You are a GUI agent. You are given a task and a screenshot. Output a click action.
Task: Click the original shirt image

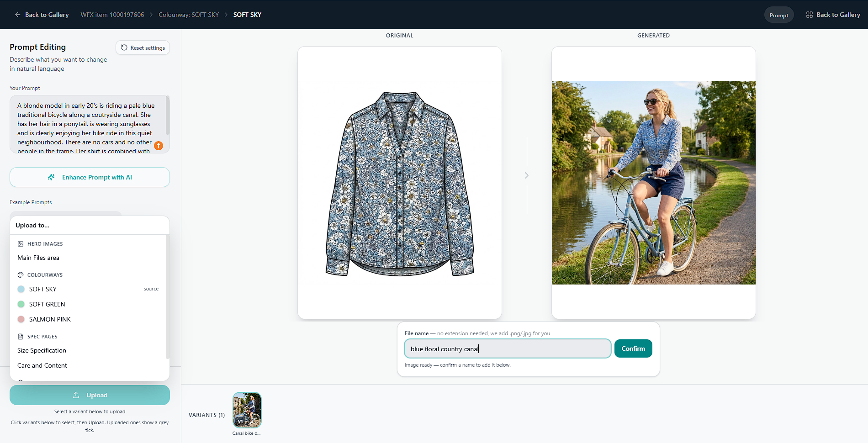[400, 183]
